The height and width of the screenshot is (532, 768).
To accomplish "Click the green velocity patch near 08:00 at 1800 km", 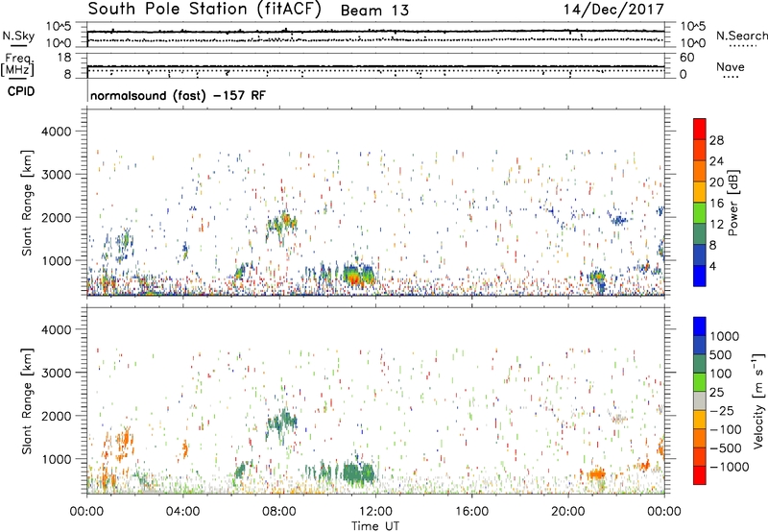I will point(282,422).
